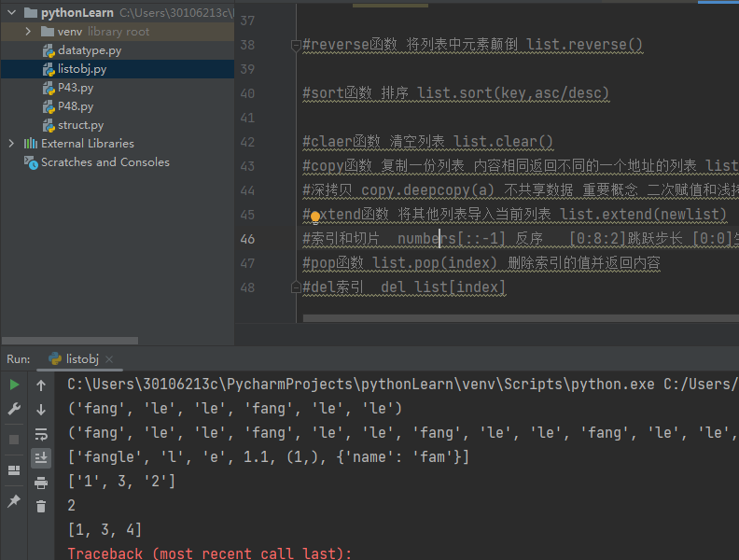The height and width of the screenshot is (560, 739).
Task: Click the Restore Layout icon
Action: click(14, 470)
